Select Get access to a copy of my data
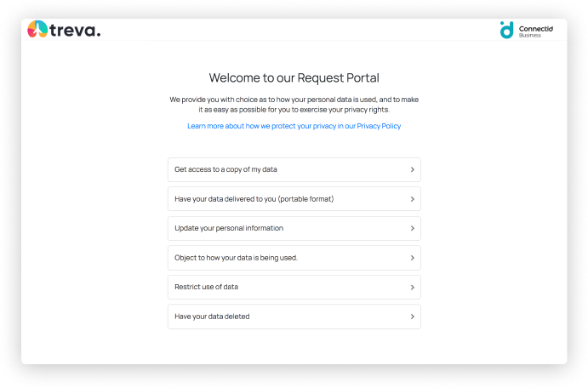 [x=294, y=169]
